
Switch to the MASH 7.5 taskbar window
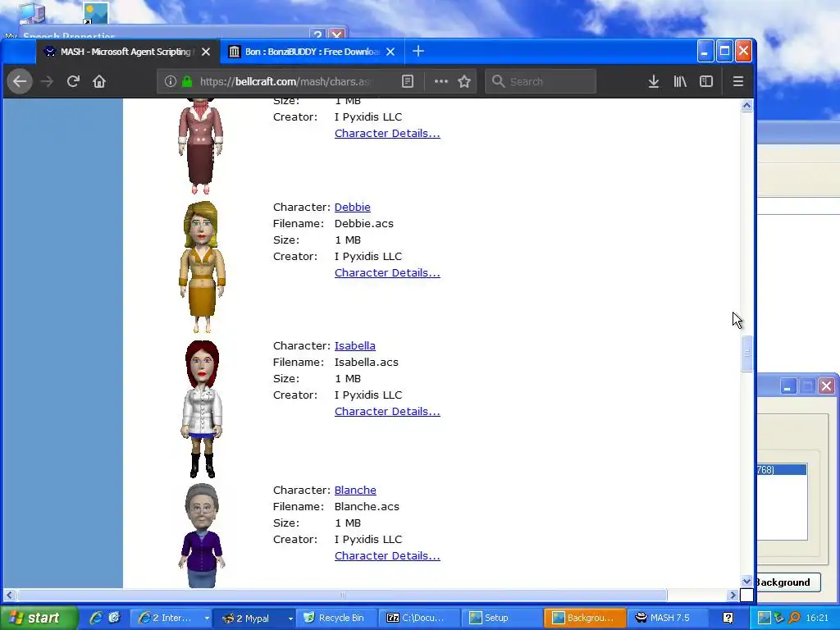point(668,618)
